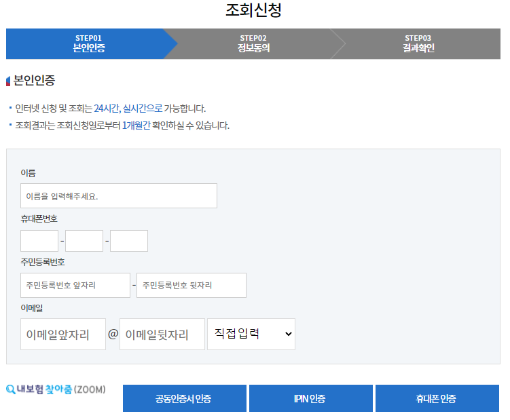Focus the 주민등록번호 앞자리 input field
The image size is (510, 420).
pos(75,286)
